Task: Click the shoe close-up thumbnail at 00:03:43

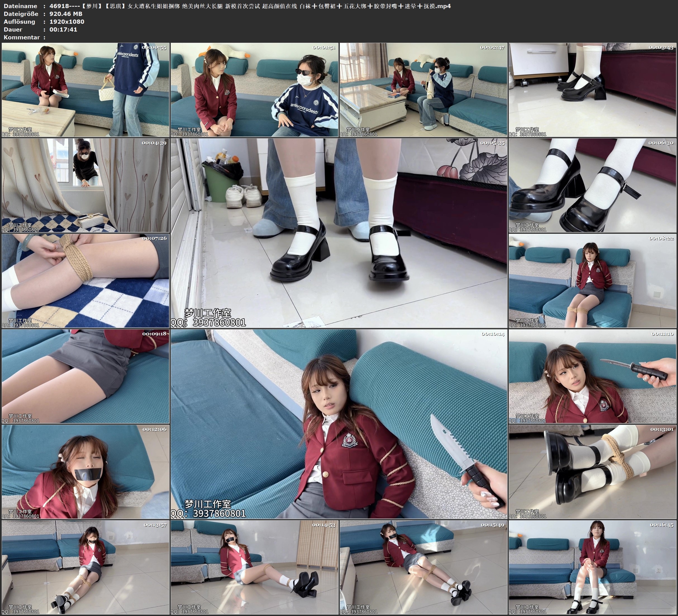Action: point(593,90)
